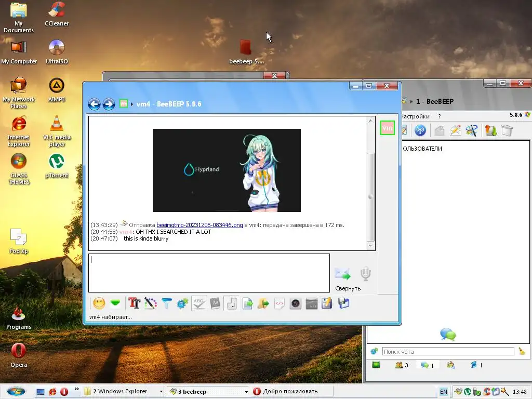Select the AIMP3 desktop icon
Image resolution: width=532 pixels, height=399 pixels.
tap(57, 90)
